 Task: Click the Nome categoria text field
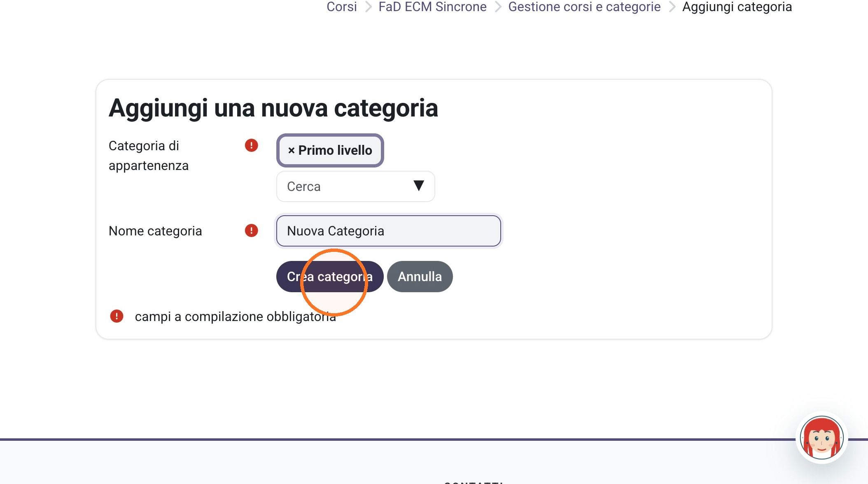pos(388,231)
